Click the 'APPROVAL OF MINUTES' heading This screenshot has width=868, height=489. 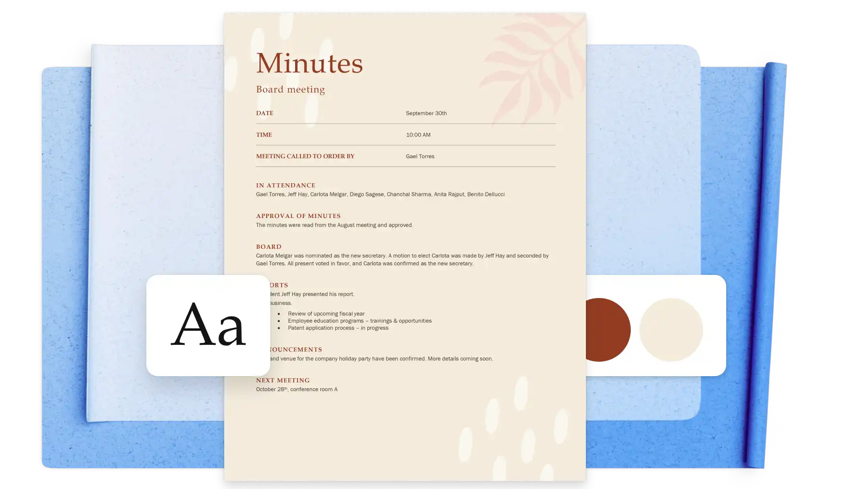coord(298,216)
